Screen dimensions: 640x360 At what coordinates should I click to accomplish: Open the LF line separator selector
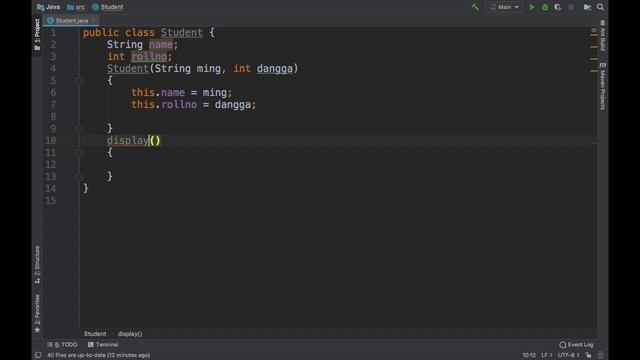[547, 356]
